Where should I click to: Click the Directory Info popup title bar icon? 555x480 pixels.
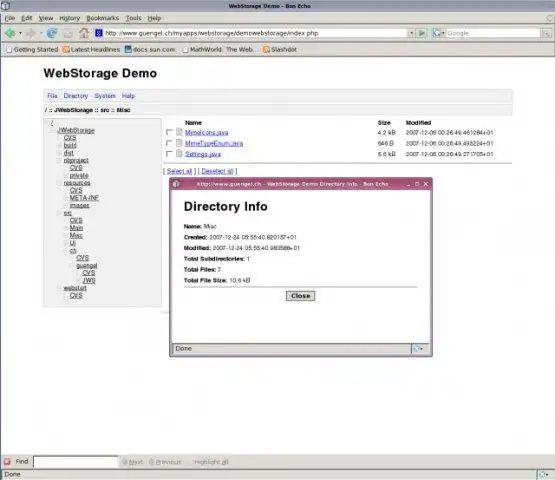point(176,184)
